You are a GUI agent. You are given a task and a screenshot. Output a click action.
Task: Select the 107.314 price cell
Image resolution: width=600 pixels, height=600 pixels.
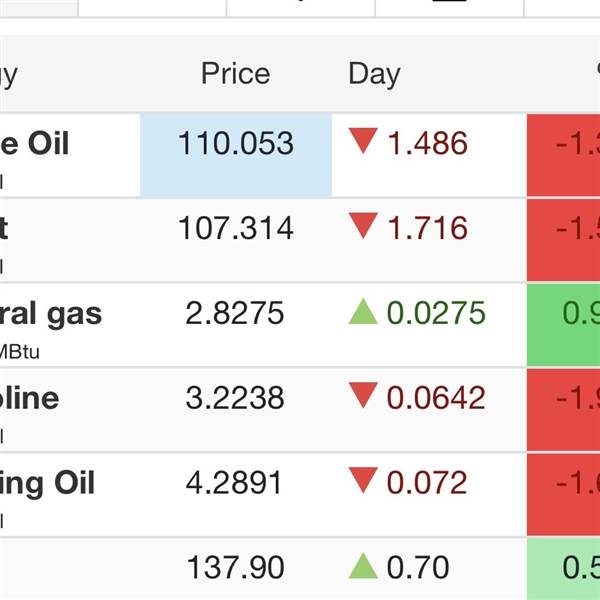236,228
